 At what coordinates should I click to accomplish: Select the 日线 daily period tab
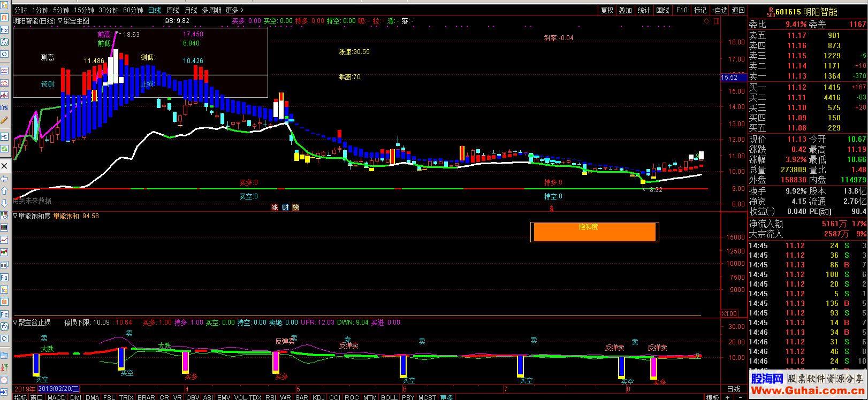(x=155, y=10)
